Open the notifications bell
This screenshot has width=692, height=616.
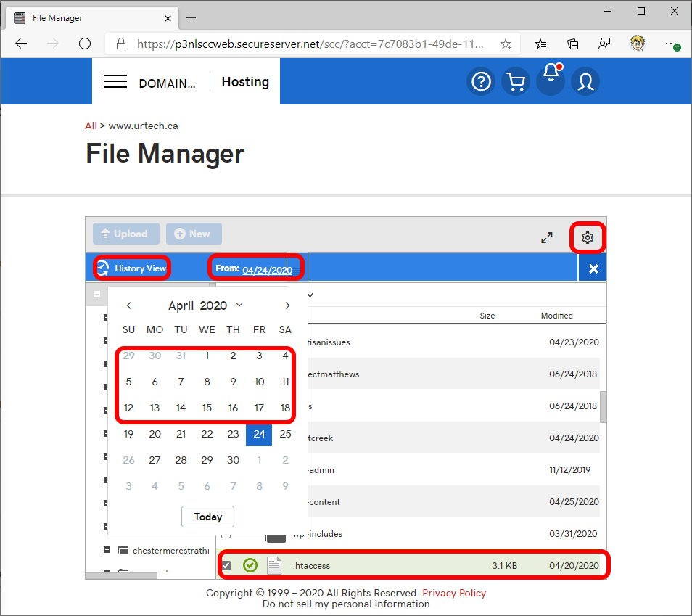pyautogui.click(x=551, y=81)
